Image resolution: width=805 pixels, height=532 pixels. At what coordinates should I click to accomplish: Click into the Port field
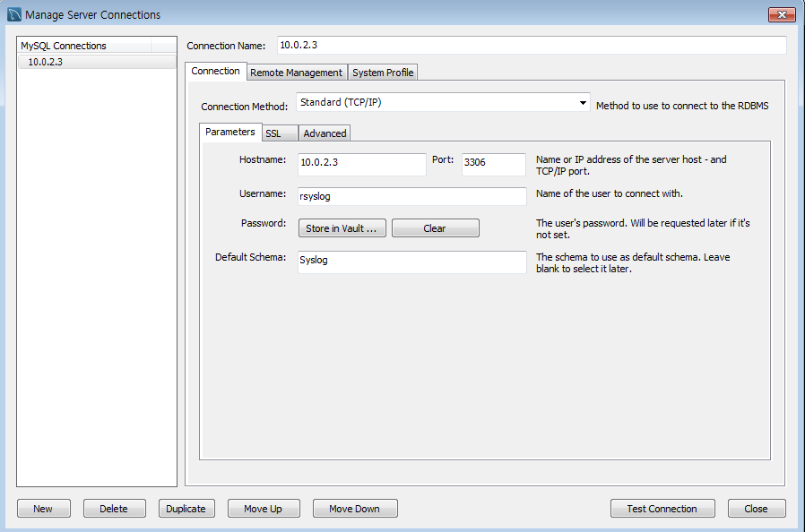coord(493,164)
